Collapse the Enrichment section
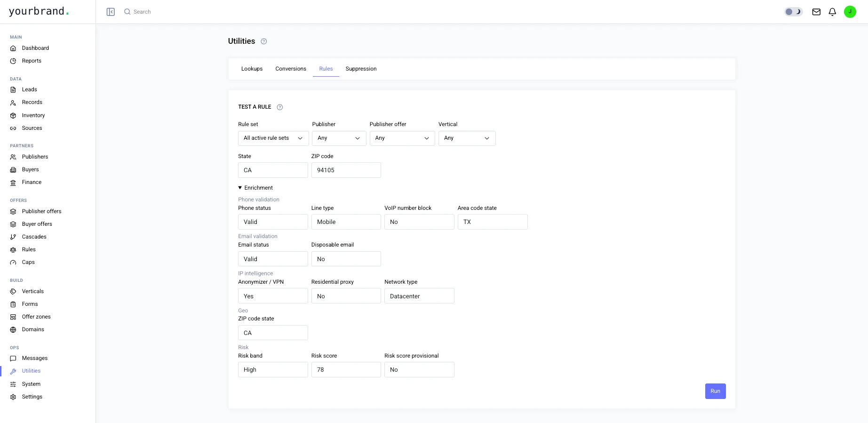The width and height of the screenshot is (868, 423). click(255, 188)
